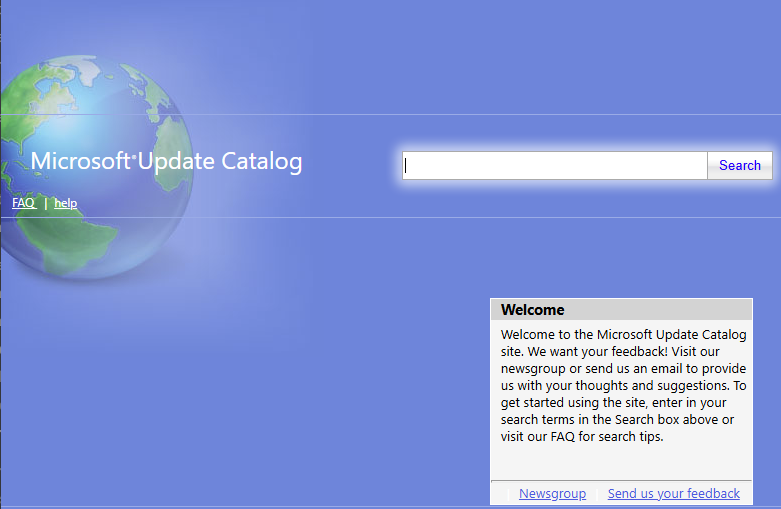The width and height of the screenshot is (781, 509).
Task: Focus the update search text box
Action: 555,165
